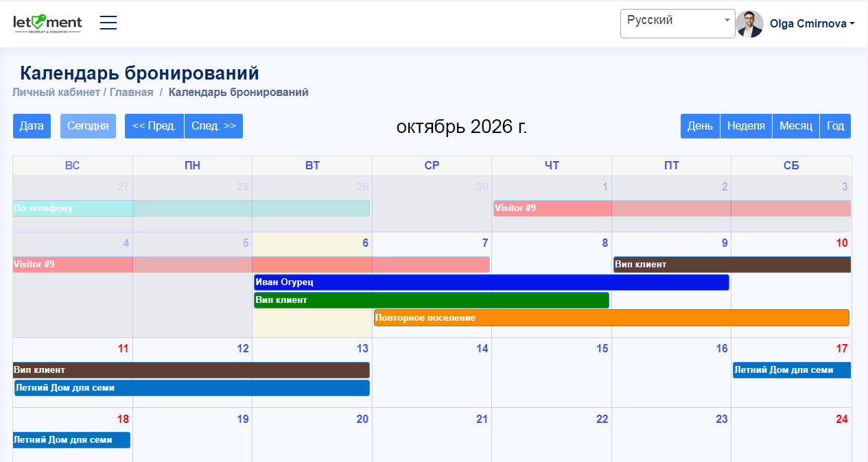Click the ПН column header

(192, 166)
